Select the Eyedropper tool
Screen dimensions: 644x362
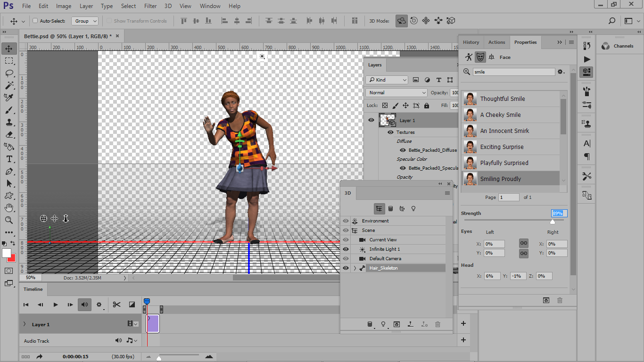point(9,98)
